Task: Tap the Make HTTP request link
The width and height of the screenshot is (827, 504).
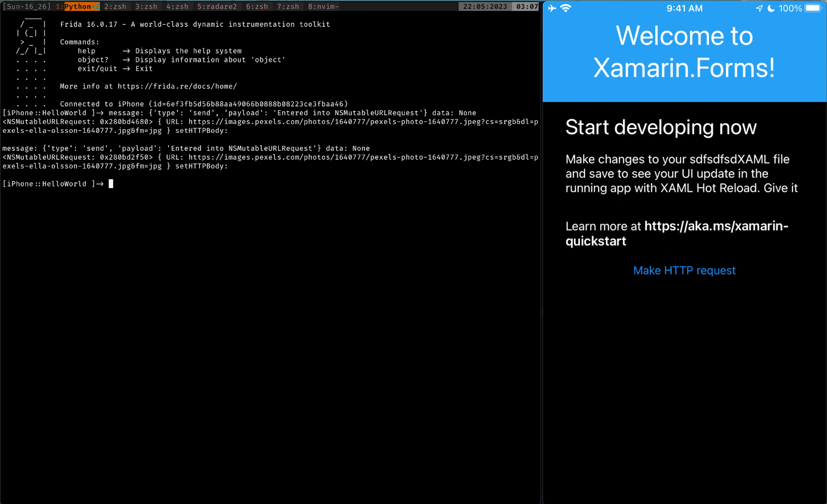Action: pos(684,270)
